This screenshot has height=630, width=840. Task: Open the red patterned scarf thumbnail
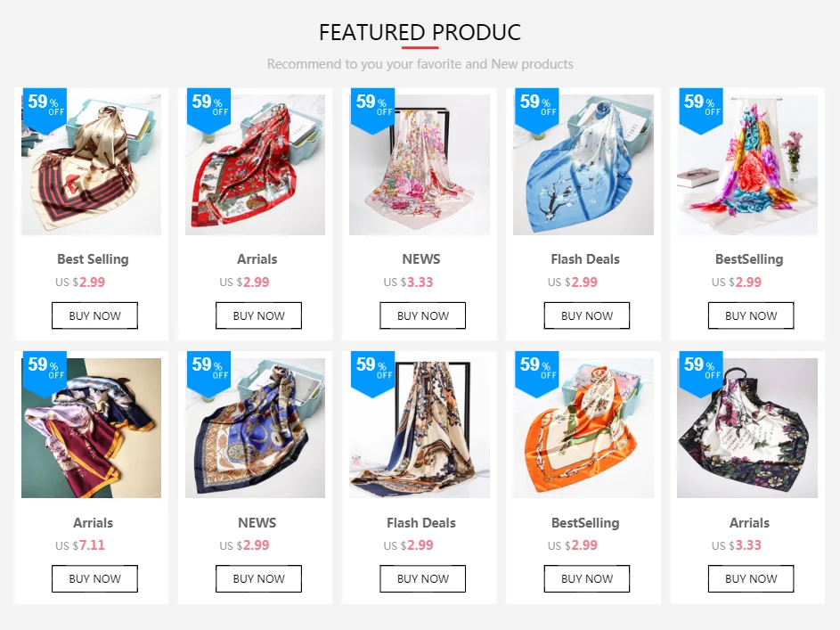(255, 165)
